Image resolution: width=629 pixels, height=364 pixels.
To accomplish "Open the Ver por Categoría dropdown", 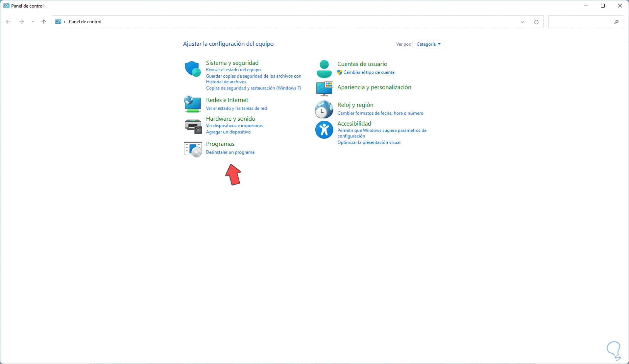I will pos(429,44).
